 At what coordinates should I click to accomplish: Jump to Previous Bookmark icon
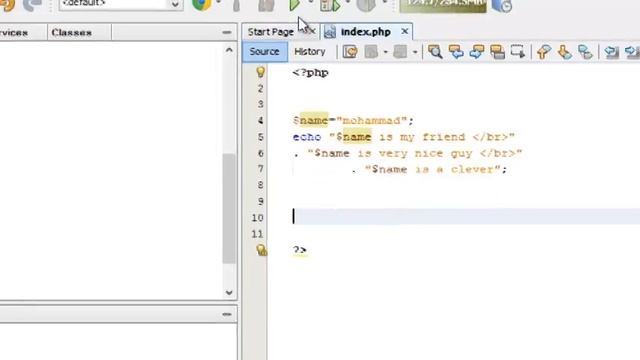click(x=544, y=52)
